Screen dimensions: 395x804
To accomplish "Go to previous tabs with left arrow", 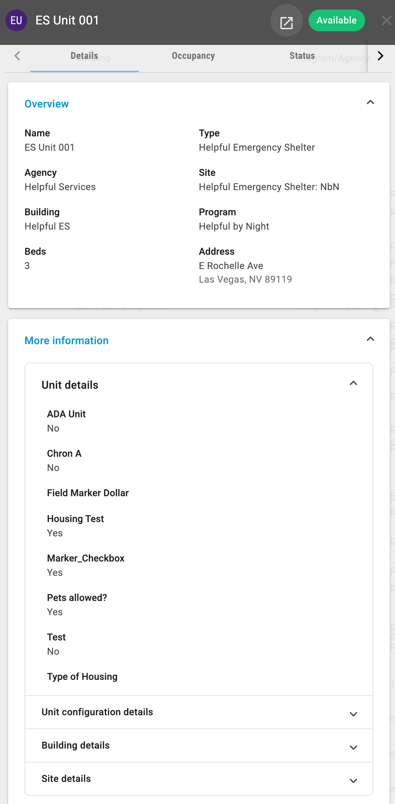I will pyautogui.click(x=17, y=56).
